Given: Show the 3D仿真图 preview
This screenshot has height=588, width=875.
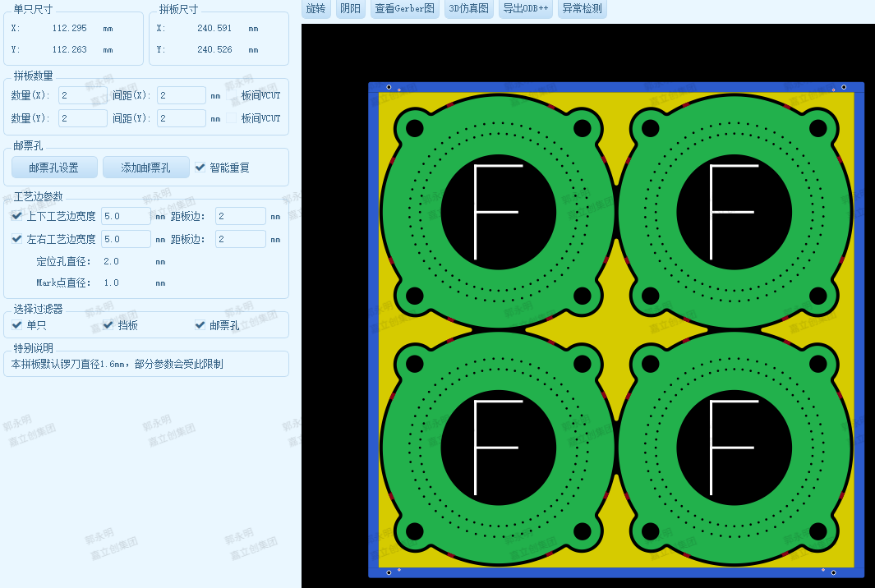Looking at the screenshot, I should [469, 9].
